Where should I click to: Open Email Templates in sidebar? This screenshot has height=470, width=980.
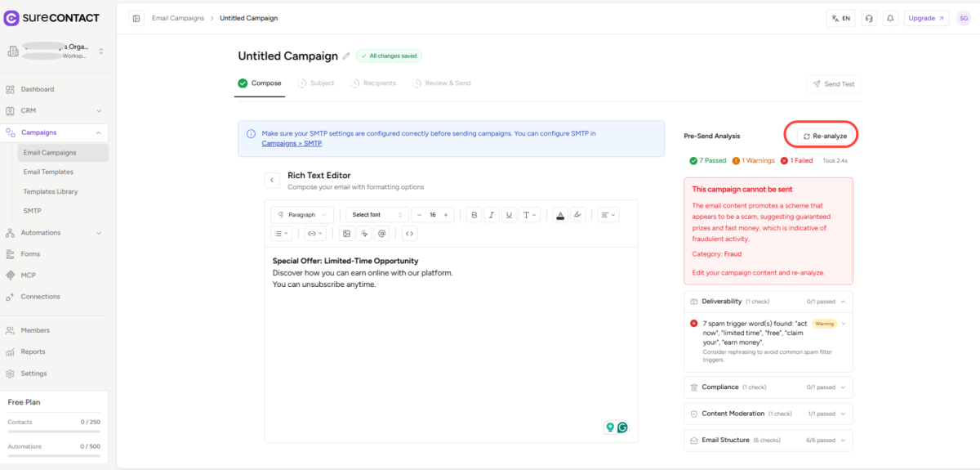(48, 172)
